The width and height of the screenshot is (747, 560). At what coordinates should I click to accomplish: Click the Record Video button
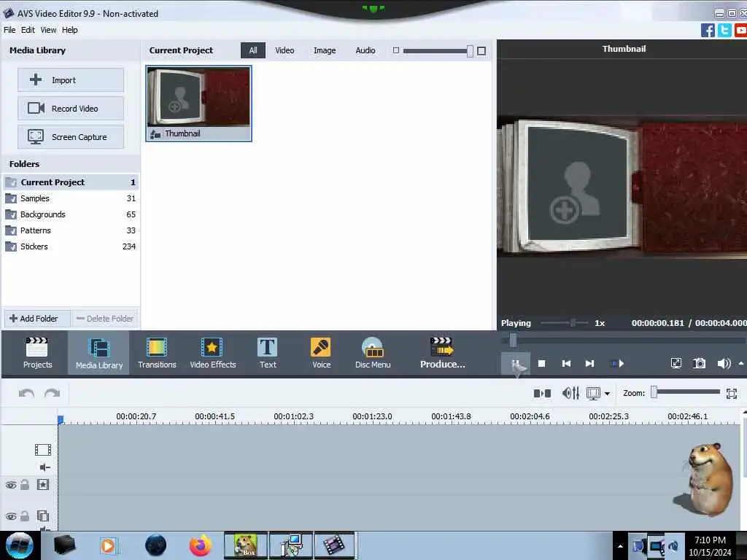point(71,108)
